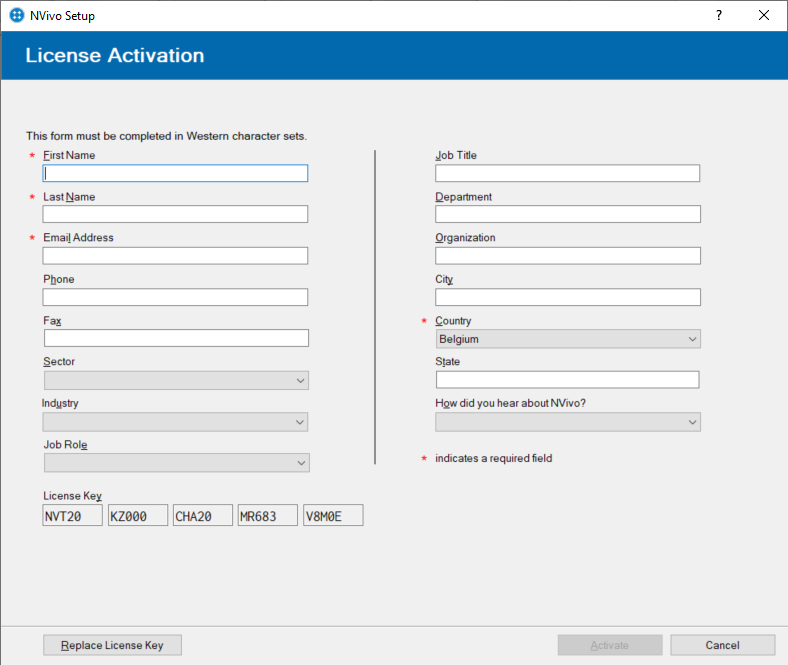
Task: Open the Country dropdown showing Belgium
Action: point(568,339)
